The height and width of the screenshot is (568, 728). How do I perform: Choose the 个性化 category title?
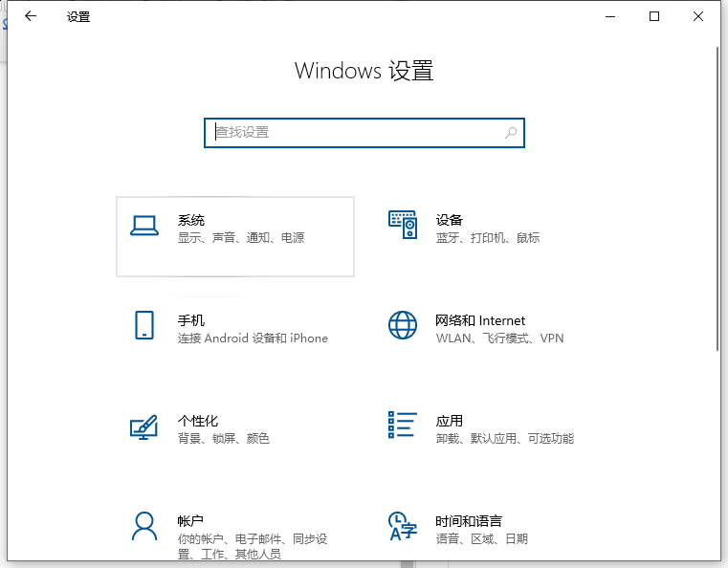click(x=198, y=421)
